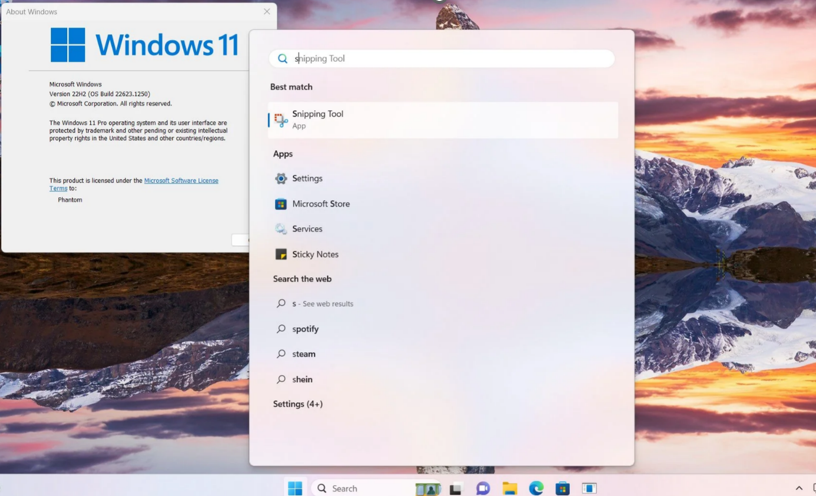Image resolution: width=816 pixels, height=496 pixels.
Task: Click the Windows Start button on taskbar
Action: pyautogui.click(x=295, y=488)
